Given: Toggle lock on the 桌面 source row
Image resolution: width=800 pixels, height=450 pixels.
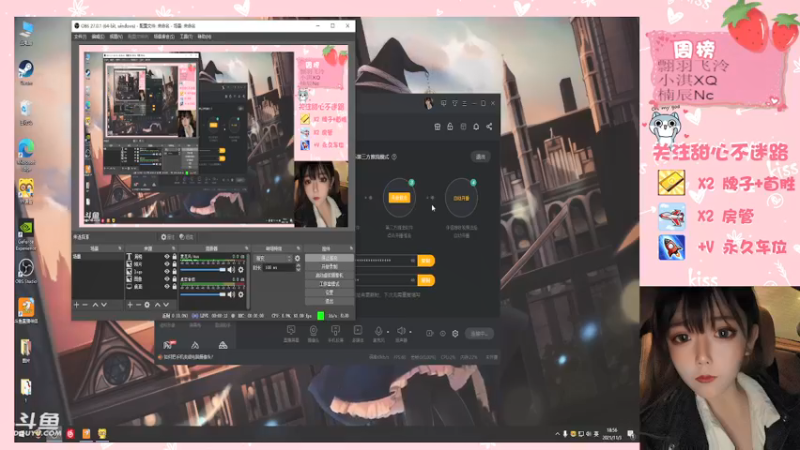Looking at the screenshot, I should (x=174, y=287).
